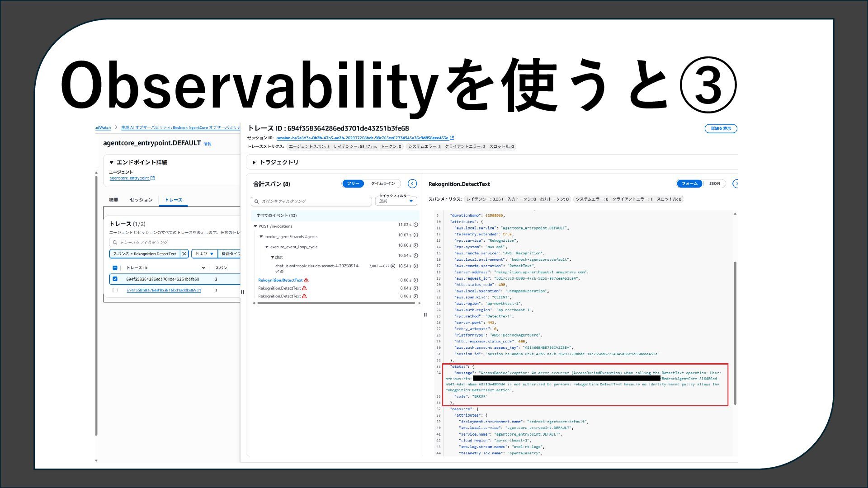
Task: Collapse the invoke_agent Strands Agents node
Action: tap(261, 236)
